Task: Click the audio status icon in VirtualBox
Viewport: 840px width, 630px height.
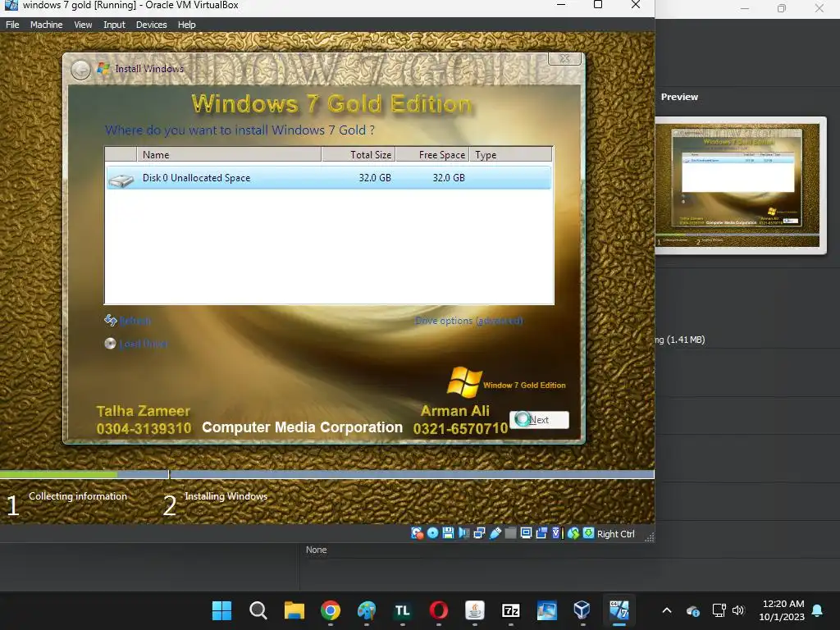Action: (464, 533)
